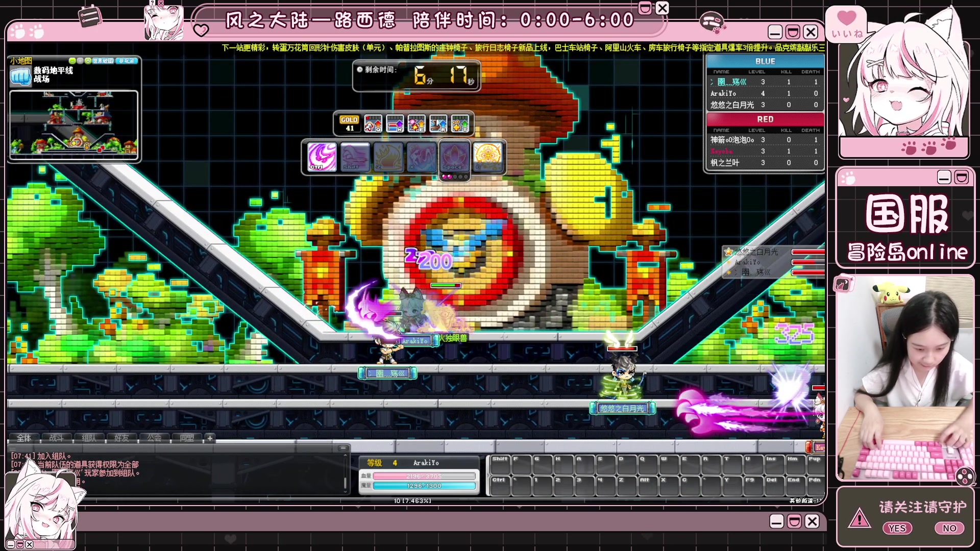The width and height of the screenshot is (980, 551).
Task: Upgrade the T recovery stat
Action: 460,123
